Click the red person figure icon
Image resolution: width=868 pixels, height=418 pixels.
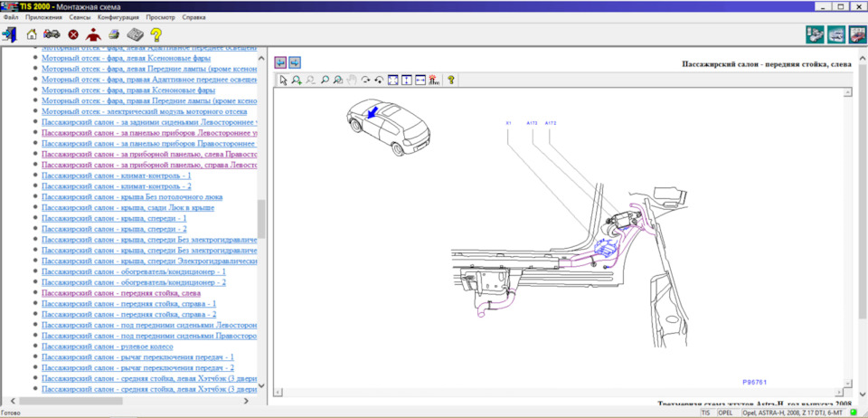point(93,35)
